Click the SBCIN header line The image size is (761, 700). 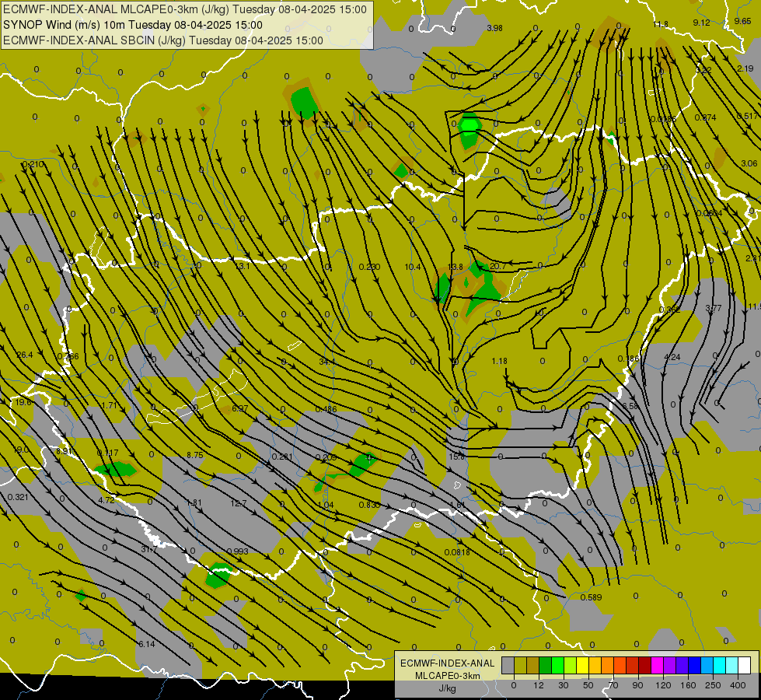163,40
